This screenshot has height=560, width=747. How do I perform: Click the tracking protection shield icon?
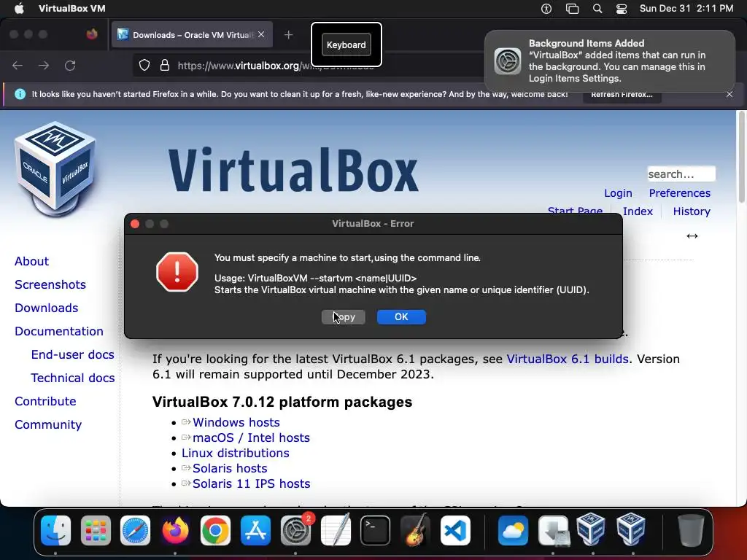coord(144,65)
